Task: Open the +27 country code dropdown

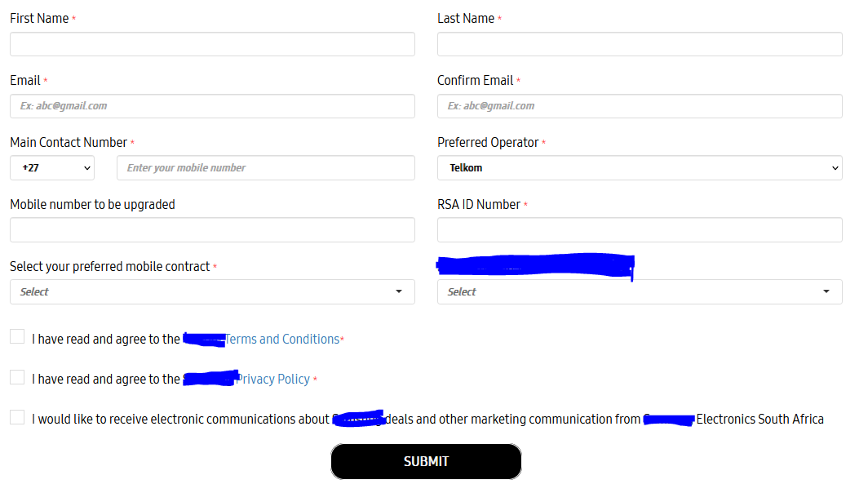Action: click(x=52, y=168)
